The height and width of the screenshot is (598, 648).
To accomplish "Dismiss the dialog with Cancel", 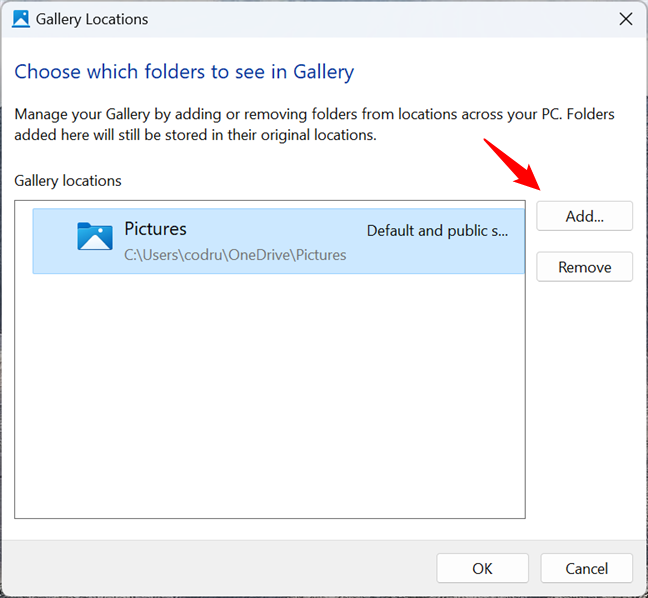I will pyautogui.click(x=586, y=568).
